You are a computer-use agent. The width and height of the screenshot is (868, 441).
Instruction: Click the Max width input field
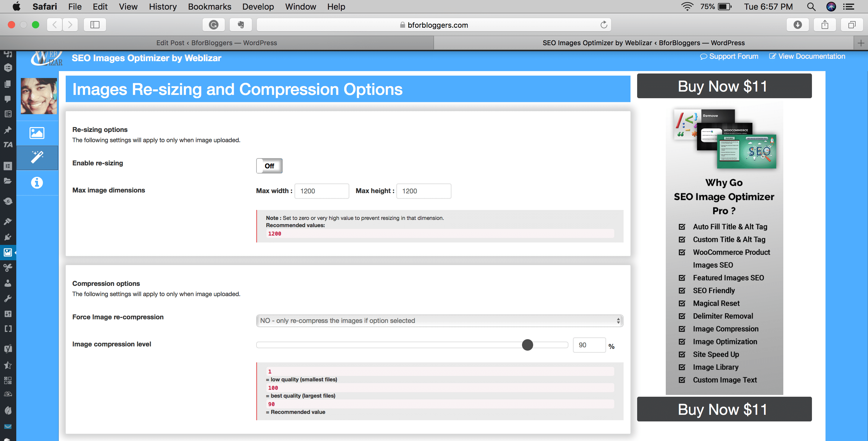pyautogui.click(x=322, y=191)
